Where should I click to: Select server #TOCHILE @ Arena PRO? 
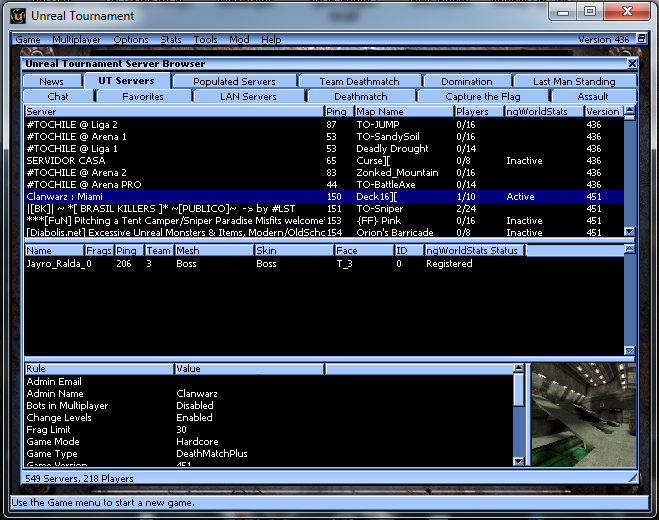[324, 185]
